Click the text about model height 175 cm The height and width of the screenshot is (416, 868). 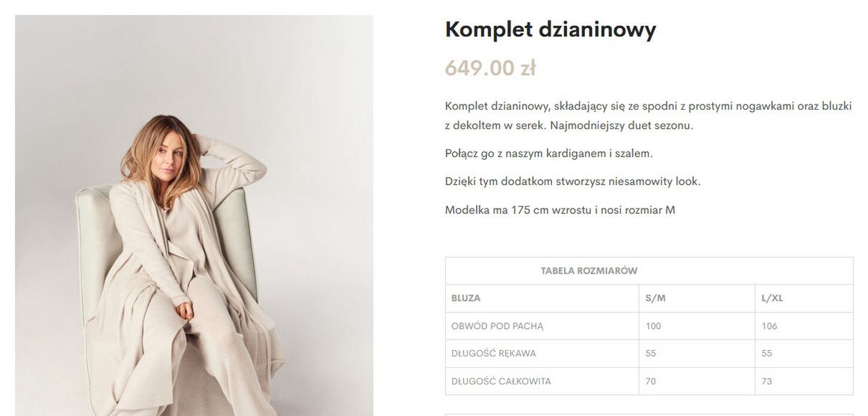pos(560,210)
